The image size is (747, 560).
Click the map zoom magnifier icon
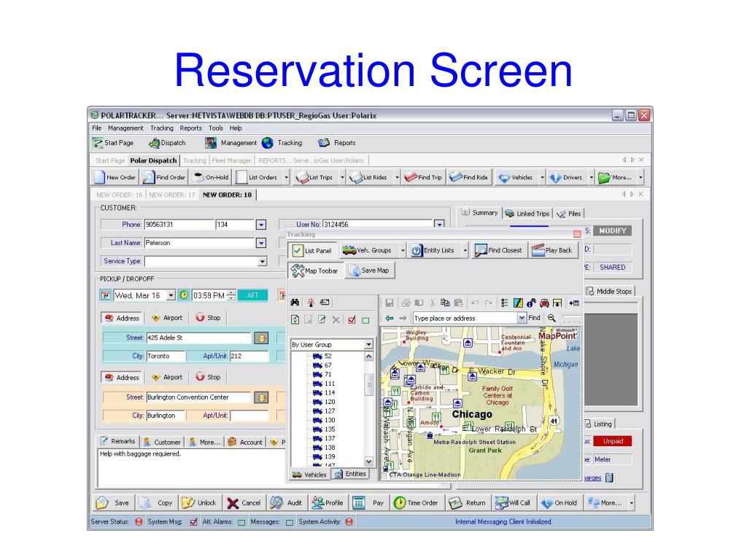point(551,318)
